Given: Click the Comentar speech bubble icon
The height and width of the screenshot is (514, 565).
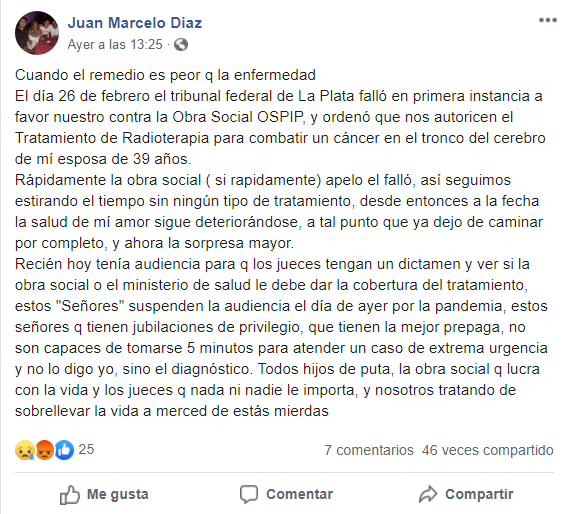Looking at the screenshot, I should tap(249, 494).
